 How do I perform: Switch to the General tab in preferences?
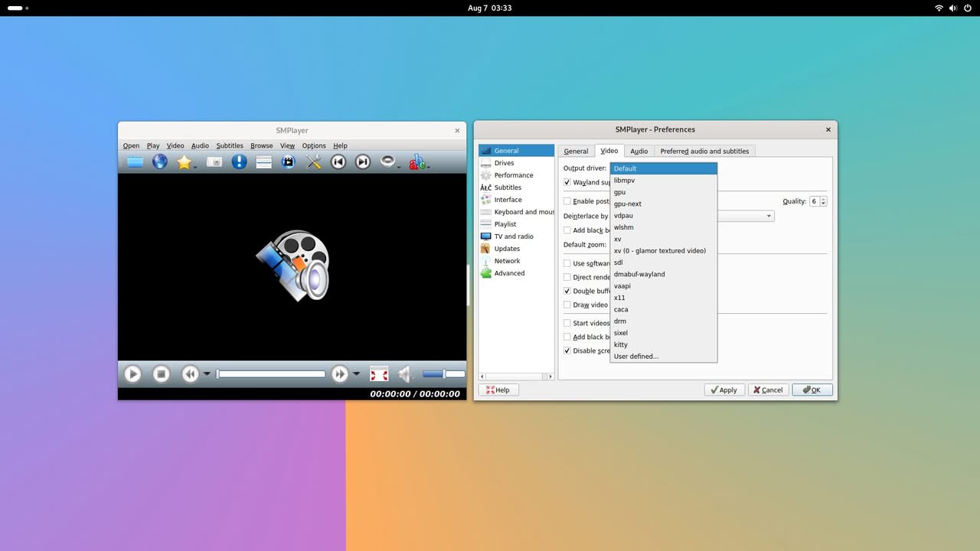pos(576,151)
